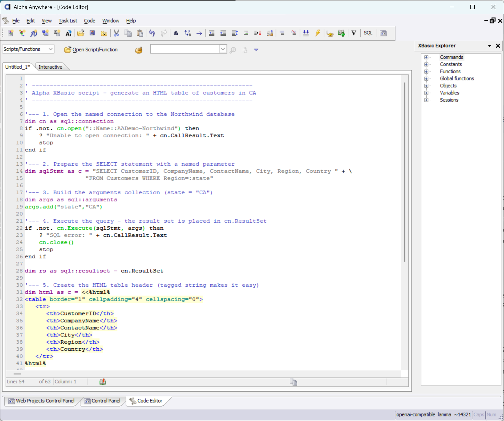The image size is (504, 421).
Task: Click the double down arrows toolbar icon
Action: (x=306, y=33)
